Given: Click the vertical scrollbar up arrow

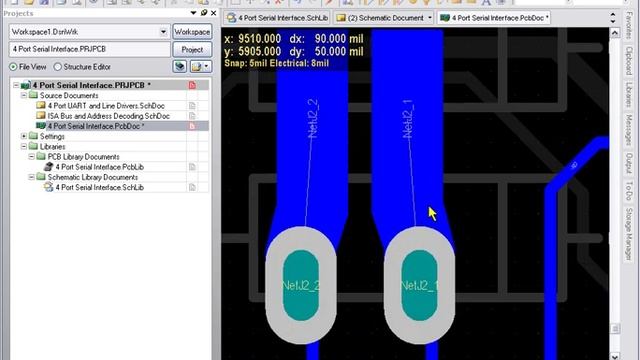Looking at the screenshot, I should [615, 33].
